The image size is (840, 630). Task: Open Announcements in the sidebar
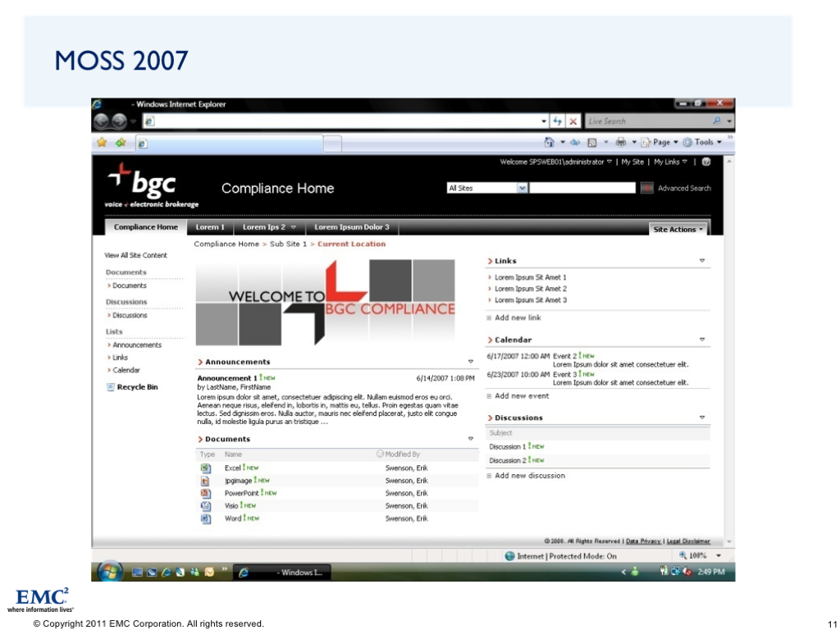[x=137, y=345]
